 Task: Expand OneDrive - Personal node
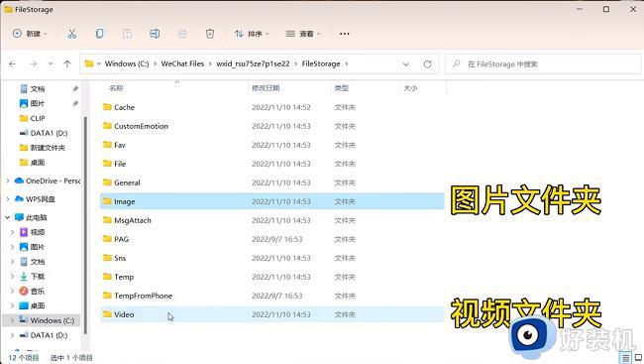point(7,181)
